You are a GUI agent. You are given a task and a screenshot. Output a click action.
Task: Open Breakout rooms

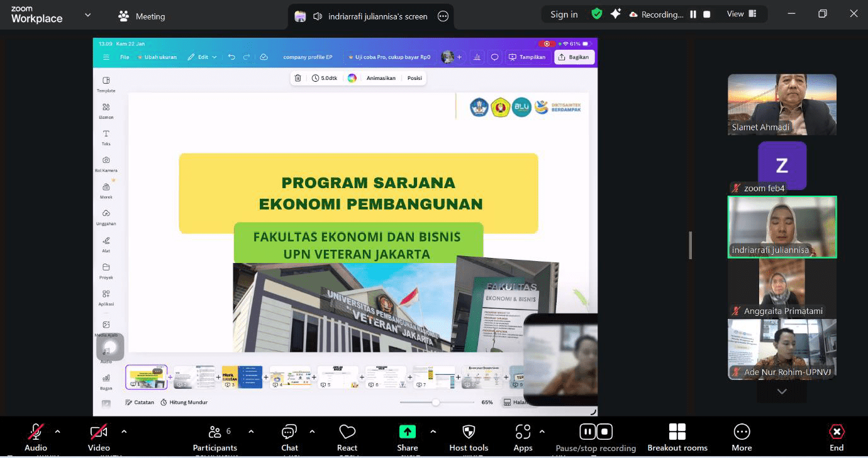677,437
